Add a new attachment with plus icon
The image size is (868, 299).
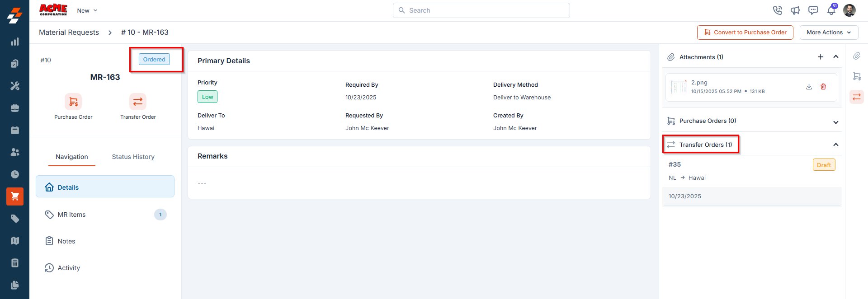tap(821, 57)
